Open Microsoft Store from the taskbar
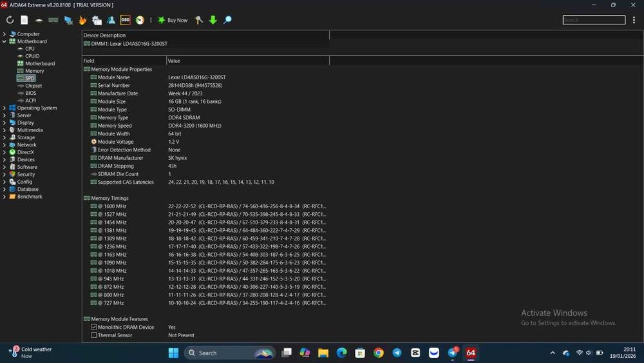This screenshot has width=644, height=363. coord(360,353)
